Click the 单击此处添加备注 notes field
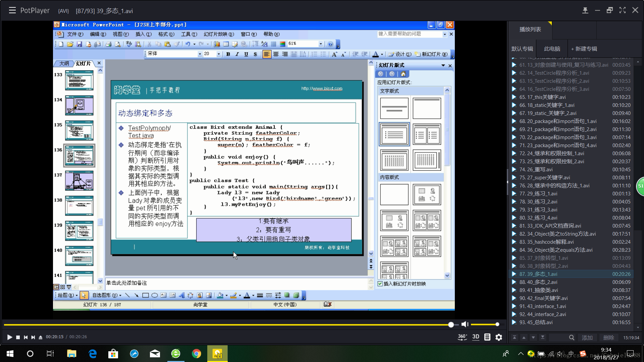The image size is (644, 362). [x=236, y=283]
